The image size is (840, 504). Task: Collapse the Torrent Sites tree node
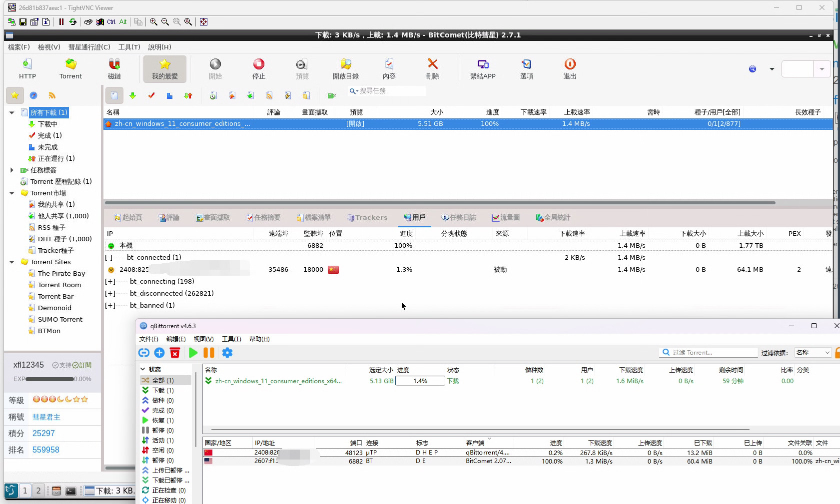[x=12, y=262]
